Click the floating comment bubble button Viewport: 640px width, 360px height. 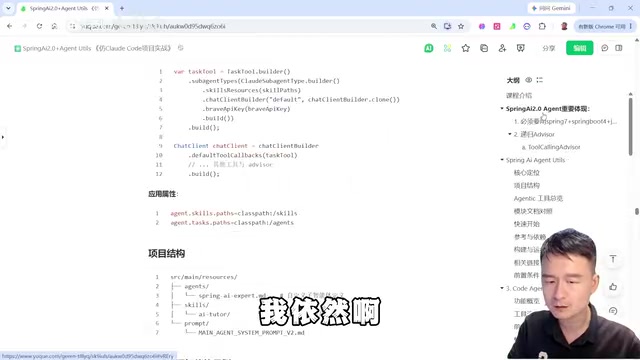613,311
